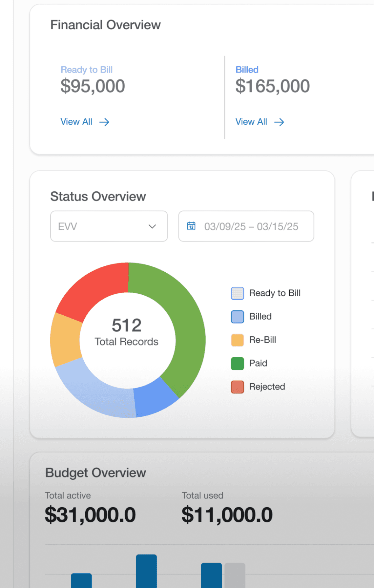Click the $95,000 Ready to Bill amount
This screenshot has height=588, width=374.
point(93,86)
